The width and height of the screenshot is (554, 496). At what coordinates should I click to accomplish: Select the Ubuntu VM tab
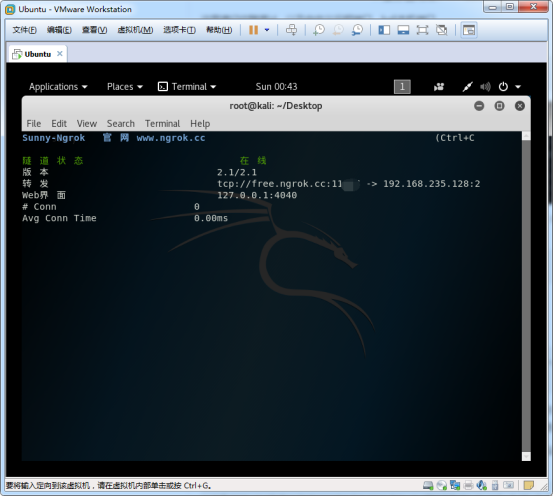pos(37,54)
